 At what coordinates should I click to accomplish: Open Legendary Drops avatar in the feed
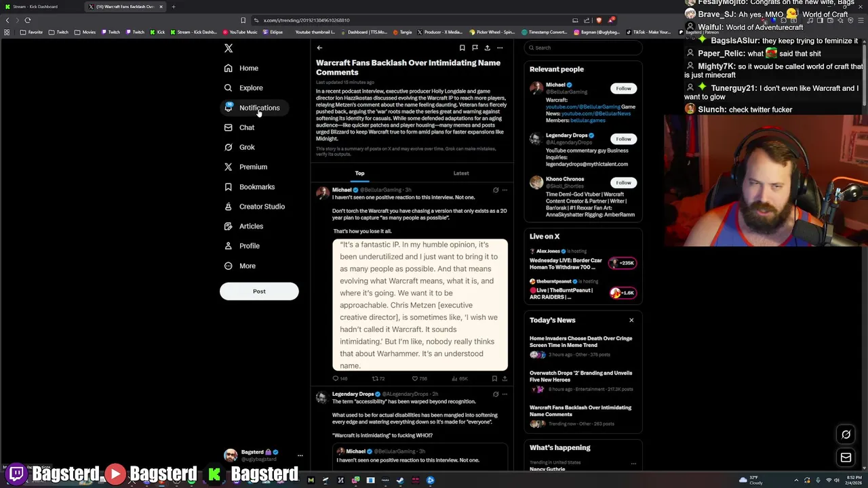coord(322,397)
